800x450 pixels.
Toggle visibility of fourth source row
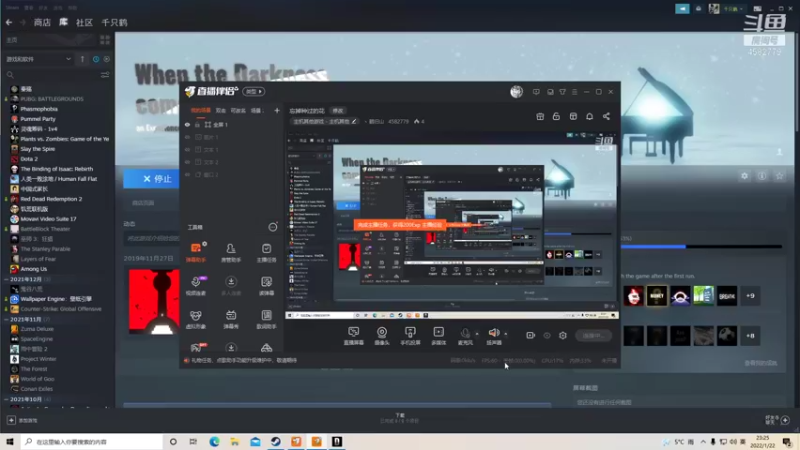coord(187,162)
